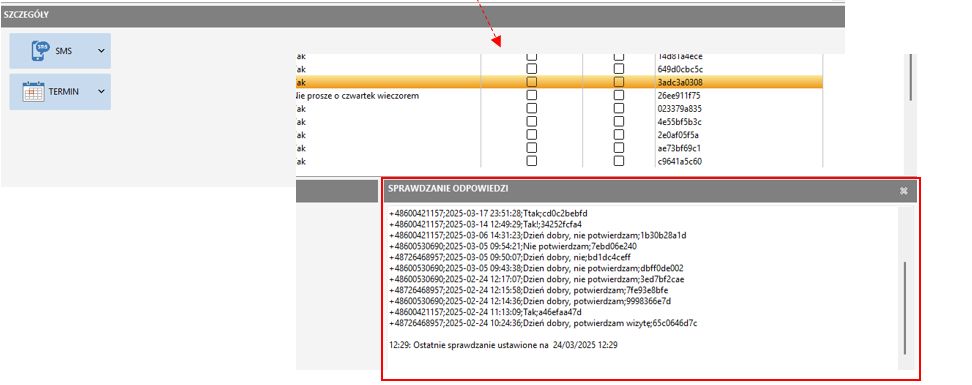Expand the TERMIN dropdown arrow
The image size is (972, 385).
(101, 91)
